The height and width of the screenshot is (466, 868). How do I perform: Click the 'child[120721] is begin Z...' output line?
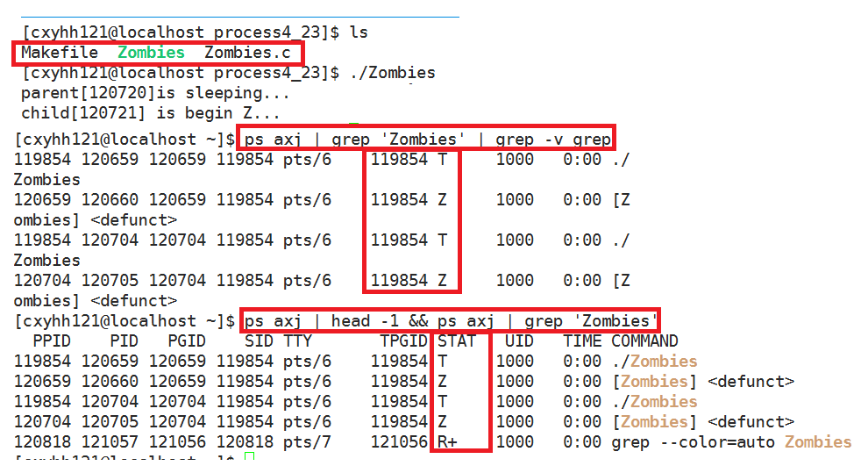pos(150,113)
